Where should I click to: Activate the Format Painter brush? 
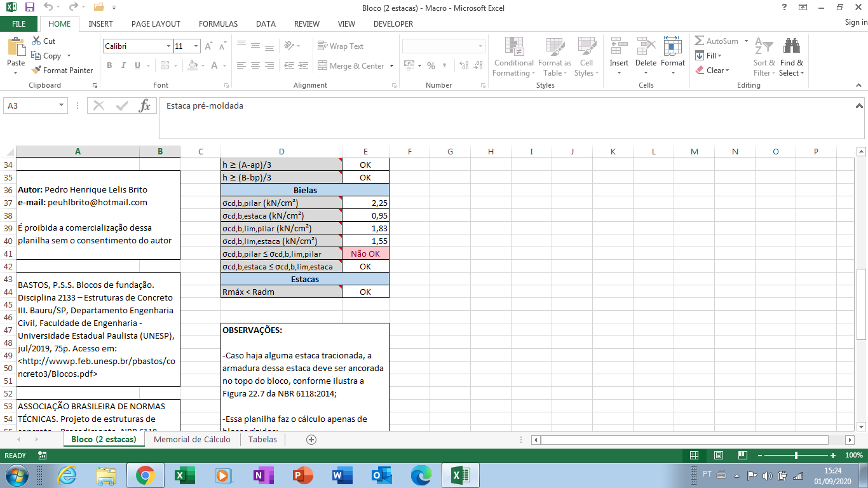pyautogui.click(x=62, y=70)
